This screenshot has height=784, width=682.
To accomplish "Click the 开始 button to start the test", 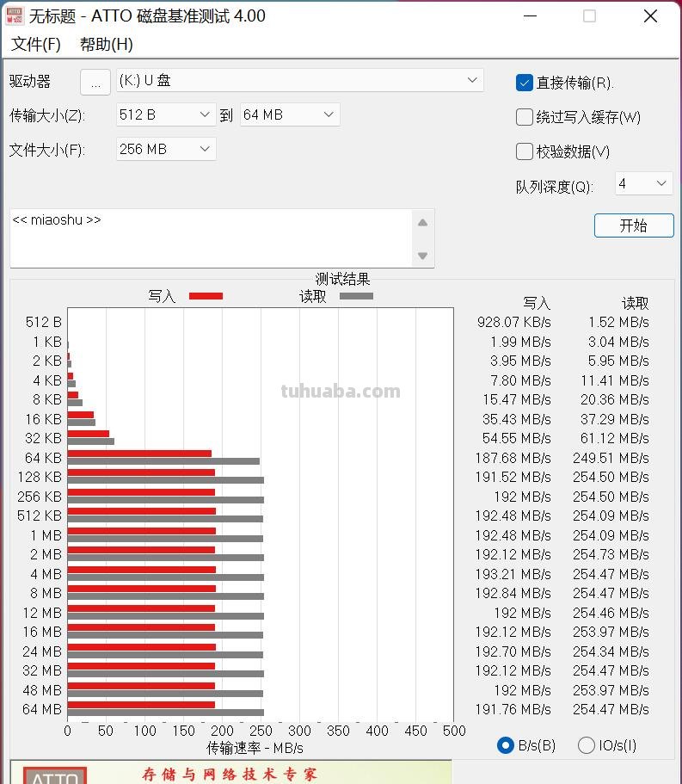I will pyautogui.click(x=634, y=225).
